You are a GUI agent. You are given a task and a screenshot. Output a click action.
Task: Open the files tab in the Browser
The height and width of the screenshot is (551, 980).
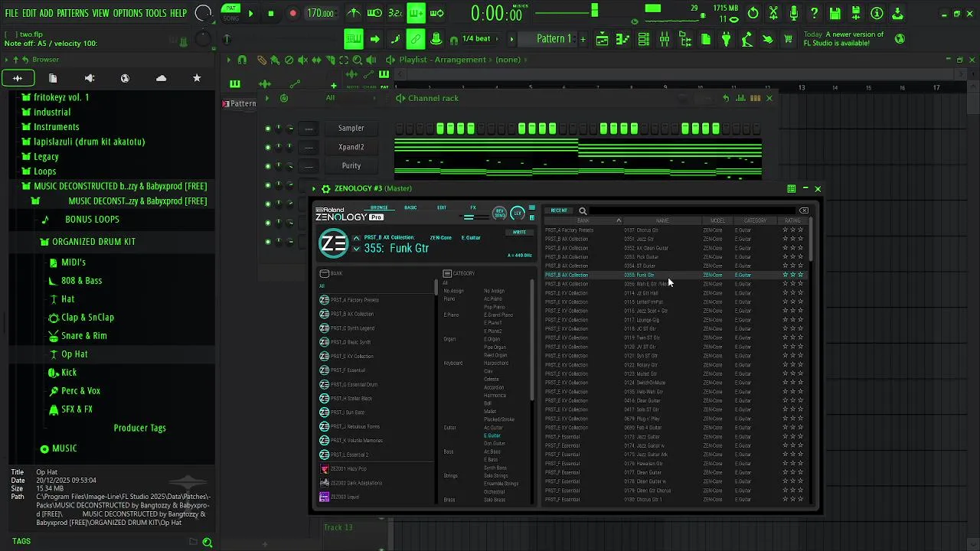tap(53, 78)
